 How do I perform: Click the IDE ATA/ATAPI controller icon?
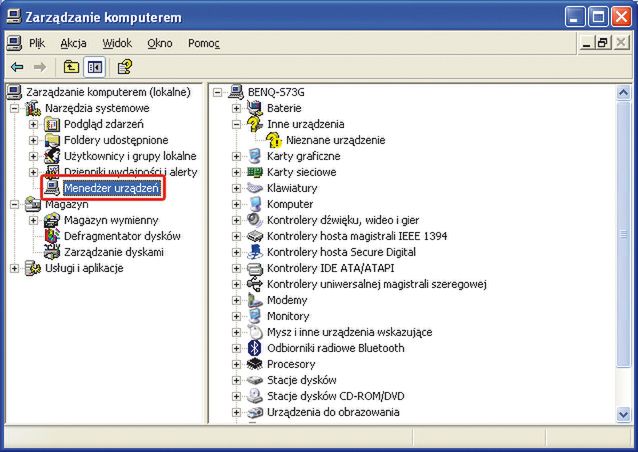[x=255, y=268]
